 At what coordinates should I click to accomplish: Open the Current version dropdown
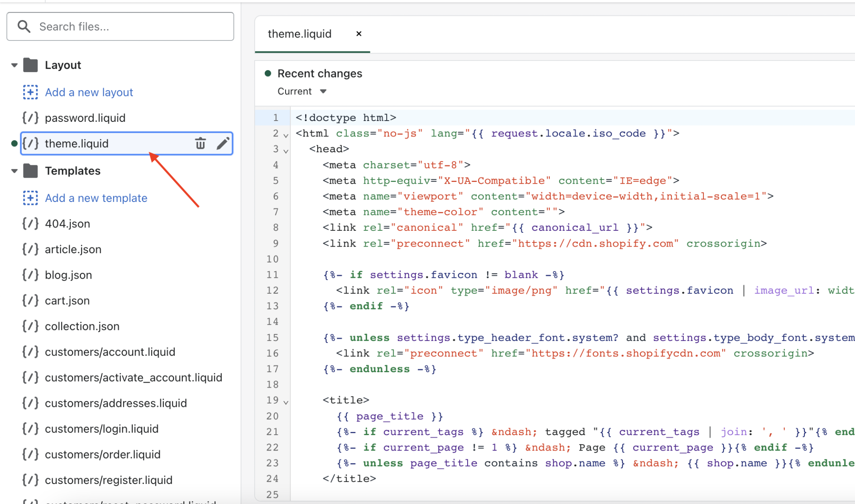click(302, 91)
